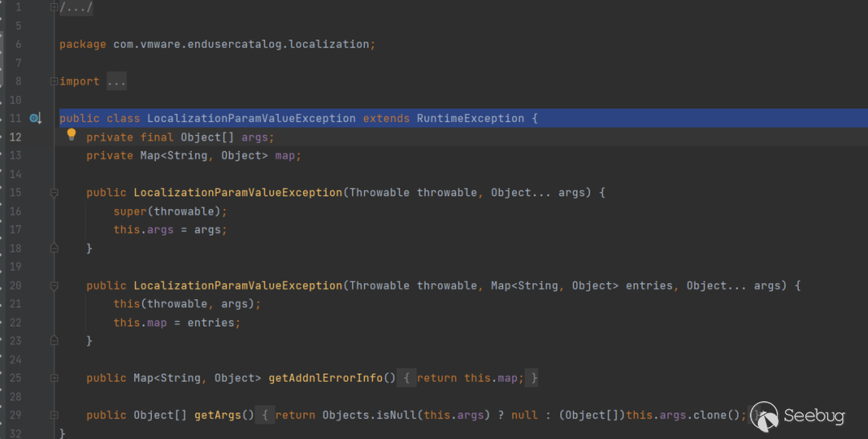Click RuntimeException in the class declaration
Image resolution: width=868 pixels, height=439 pixels.
click(470, 118)
